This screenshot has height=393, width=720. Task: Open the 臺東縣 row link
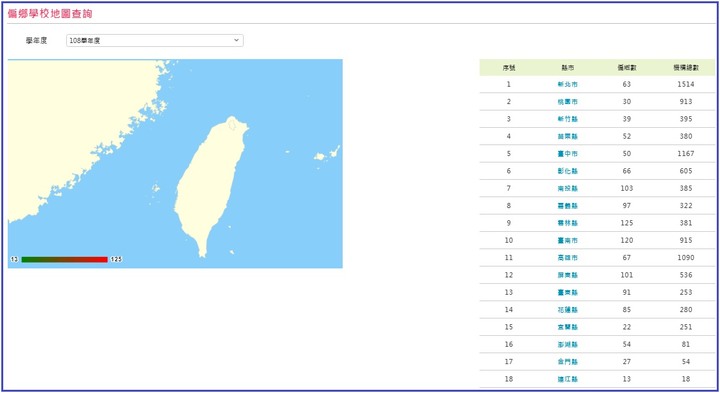(x=568, y=292)
